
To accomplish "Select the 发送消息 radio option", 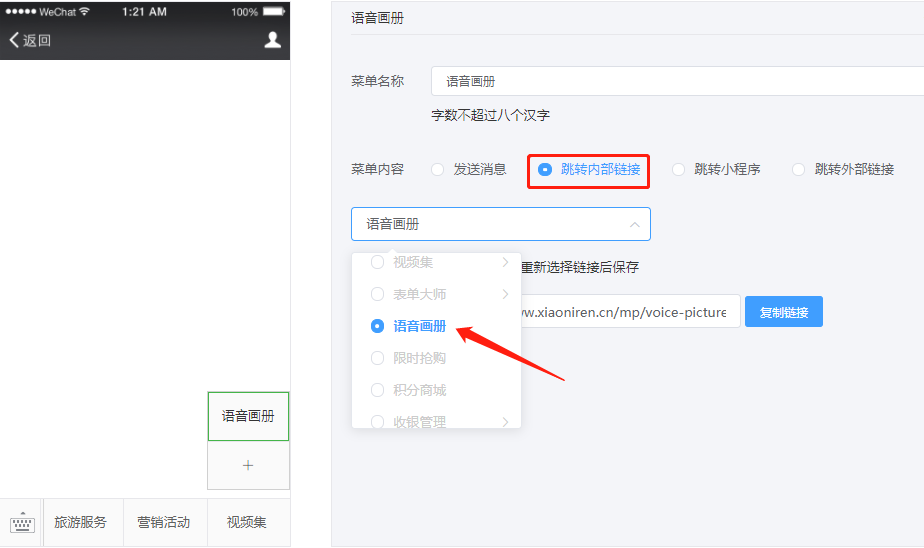I will (438, 170).
